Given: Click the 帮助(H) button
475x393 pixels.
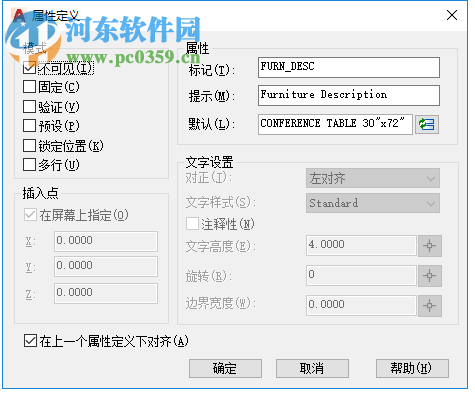Looking at the screenshot, I should [x=412, y=368].
